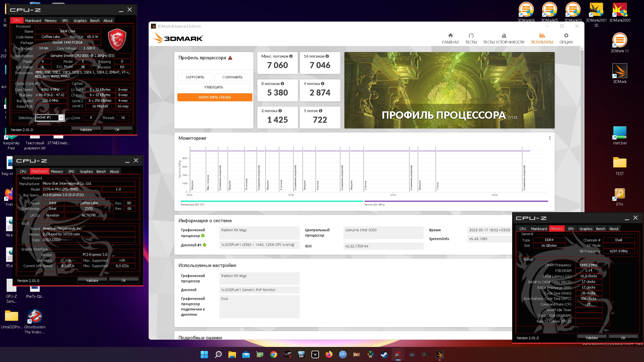This screenshot has width=644, height=362.
Task: Open qBittorrent from the taskbar
Action: click(343, 354)
